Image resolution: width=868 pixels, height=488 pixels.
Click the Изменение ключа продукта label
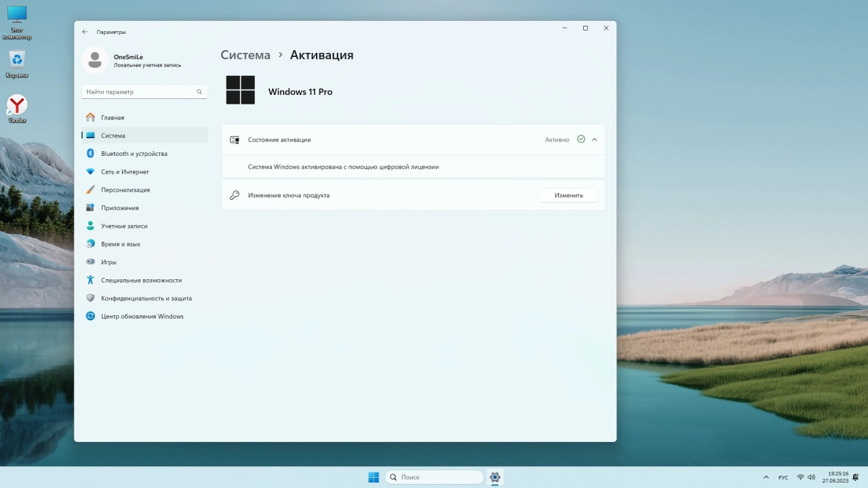pos(289,195)
